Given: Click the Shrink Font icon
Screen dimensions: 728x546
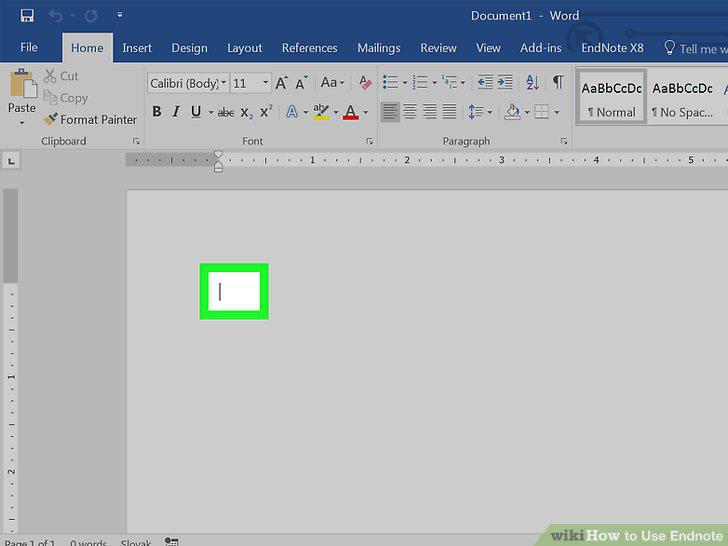Looking at the screenshot, I should [x=302, y=83].
